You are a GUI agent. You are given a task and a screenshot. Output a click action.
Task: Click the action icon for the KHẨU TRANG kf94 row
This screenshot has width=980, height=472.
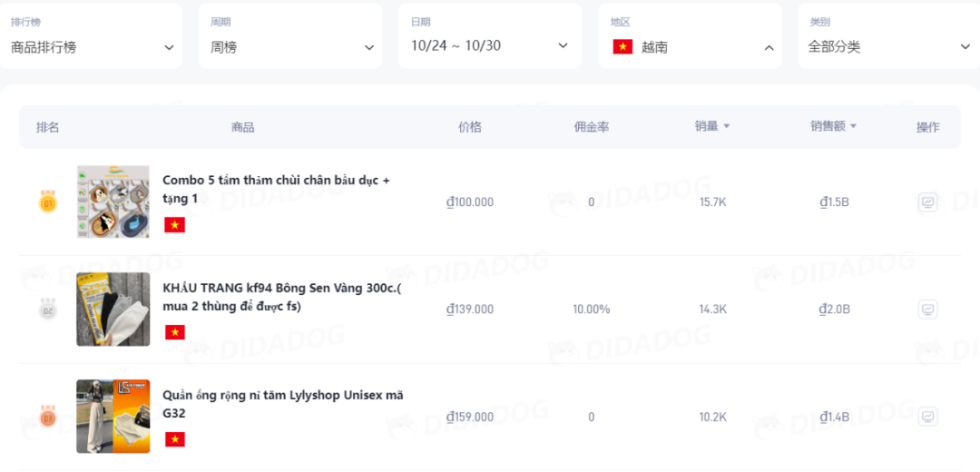click(927, 310)
